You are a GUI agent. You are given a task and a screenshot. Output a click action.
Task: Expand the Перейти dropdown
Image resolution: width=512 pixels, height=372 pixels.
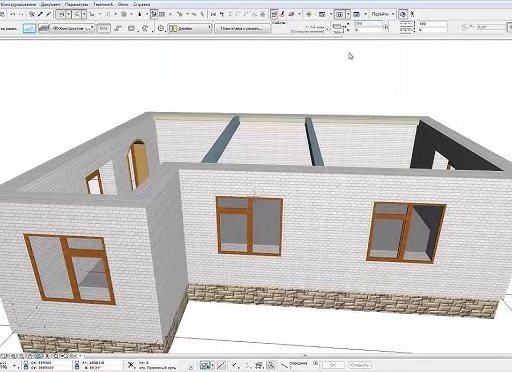pyautogui.click(x=383, y=14)
